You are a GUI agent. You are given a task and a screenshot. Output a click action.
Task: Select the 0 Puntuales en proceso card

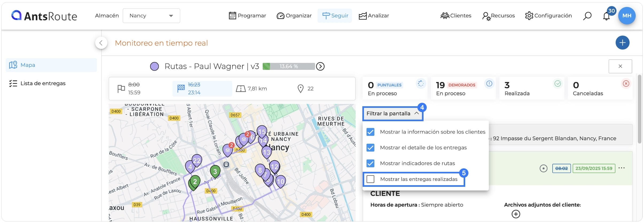[395, 89]
